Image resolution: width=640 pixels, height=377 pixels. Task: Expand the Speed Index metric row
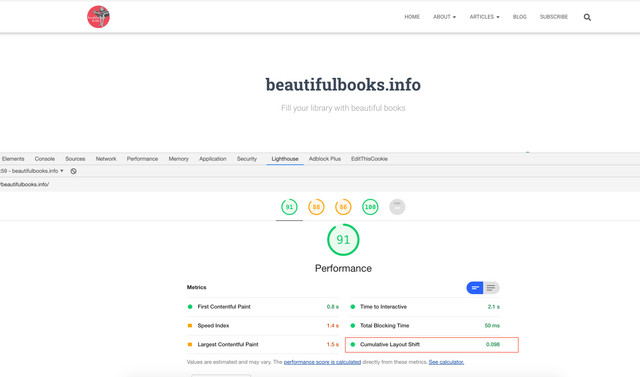point(263,326)
